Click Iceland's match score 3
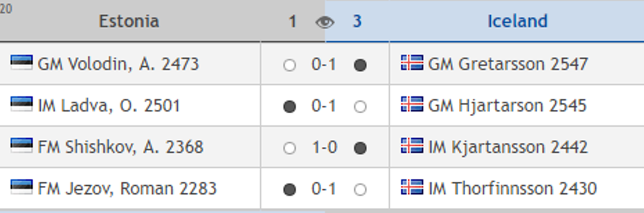The width and height of the screenshot is (644, 213). [x=357, y=21]
